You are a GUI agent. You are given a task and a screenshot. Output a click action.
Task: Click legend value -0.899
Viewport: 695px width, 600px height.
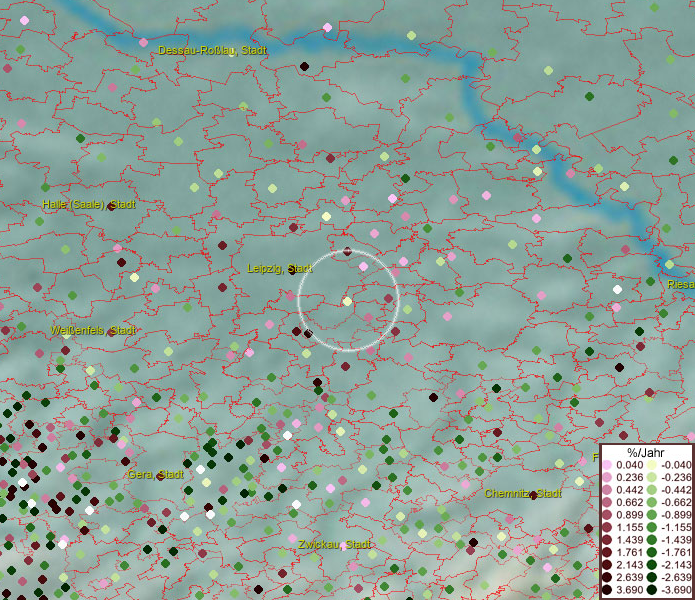[x=676, y=515]
